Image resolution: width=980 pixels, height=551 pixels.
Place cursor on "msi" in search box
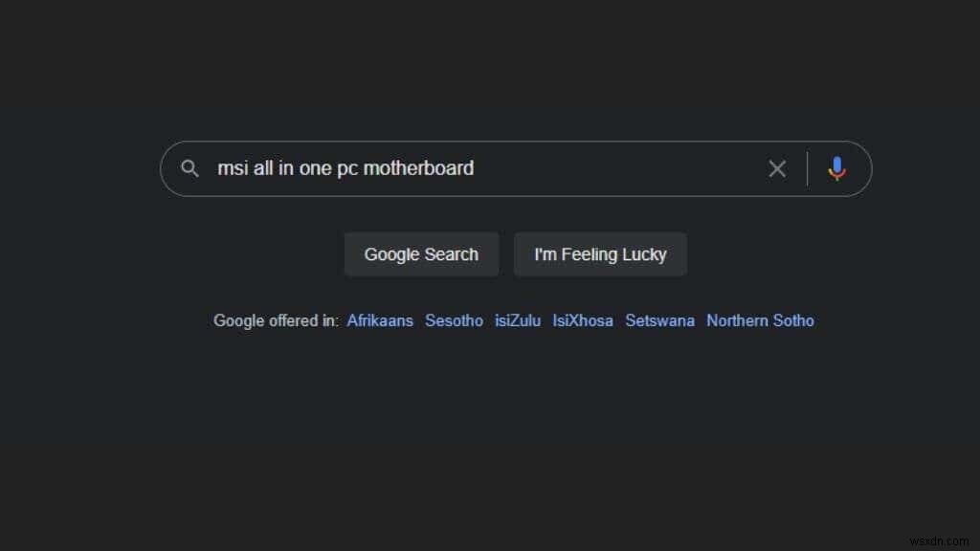pos(231,168)
